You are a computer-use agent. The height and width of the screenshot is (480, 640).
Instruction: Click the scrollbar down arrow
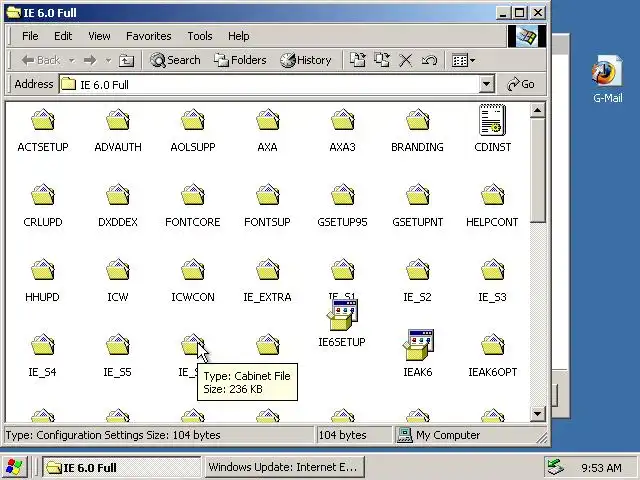538,414
